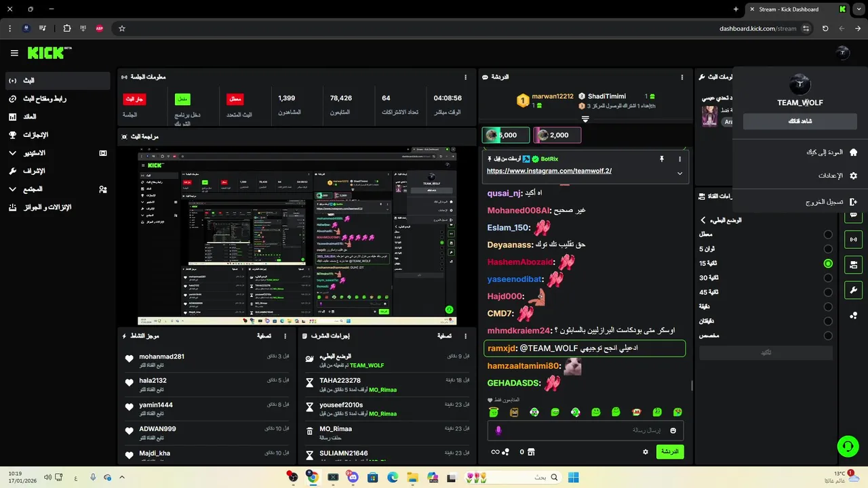Click the wrench quick action icon
The image size is (868, 488).
pos(853,290)
